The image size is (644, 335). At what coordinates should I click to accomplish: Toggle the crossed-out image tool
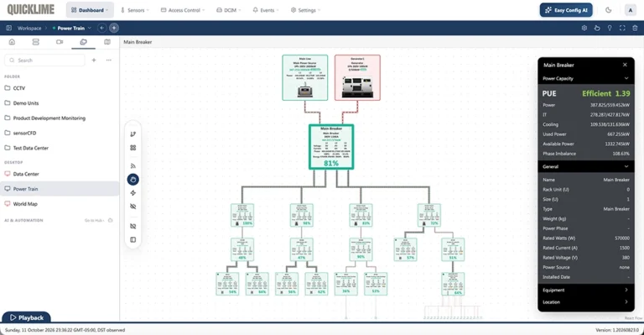tap(133, 226)
